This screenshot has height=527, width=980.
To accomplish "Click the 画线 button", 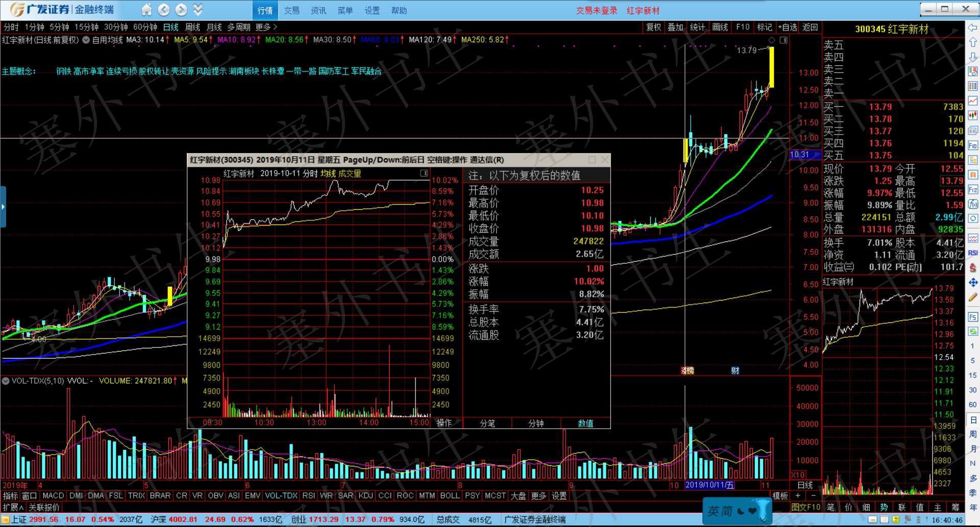I will (720, 27).
